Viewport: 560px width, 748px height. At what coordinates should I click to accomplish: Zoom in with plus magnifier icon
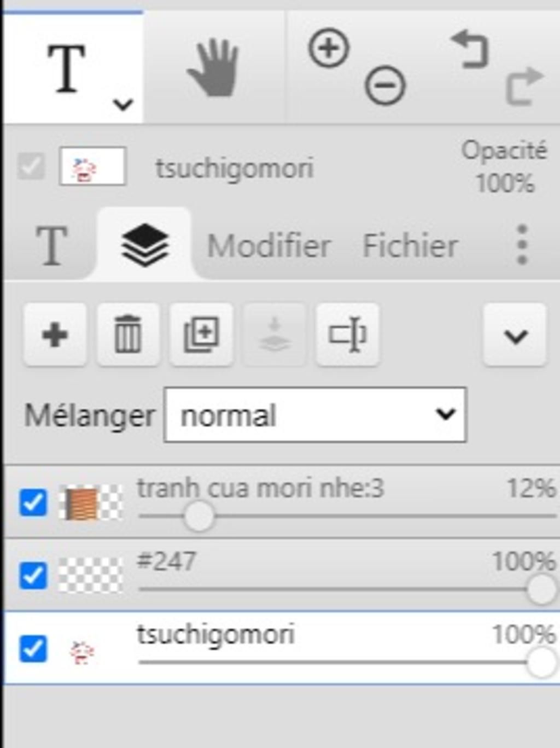(x=329, y=49)
